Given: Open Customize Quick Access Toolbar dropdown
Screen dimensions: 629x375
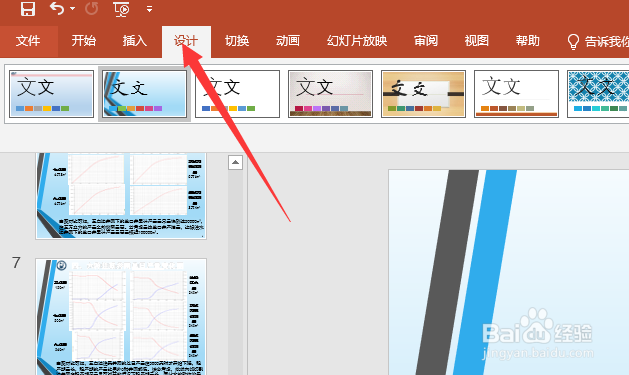Looking at the screenshot, I should 149,9.
